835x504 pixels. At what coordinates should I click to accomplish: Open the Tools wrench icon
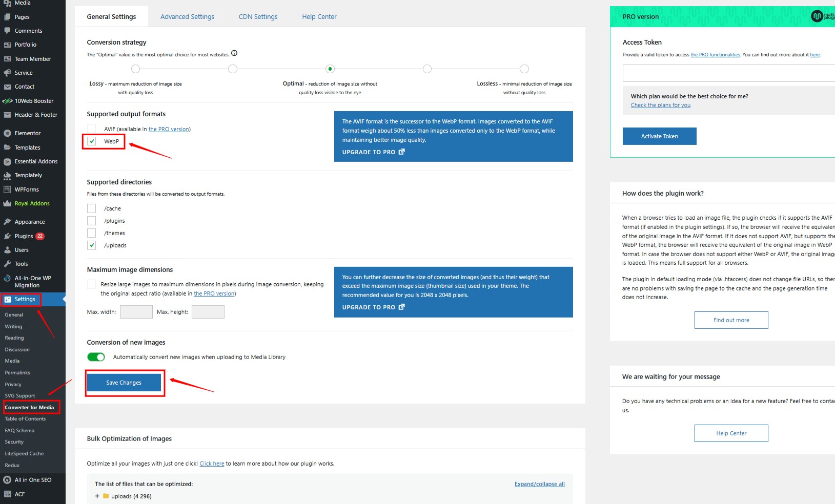pyautogui.click(x=7, y=264)
